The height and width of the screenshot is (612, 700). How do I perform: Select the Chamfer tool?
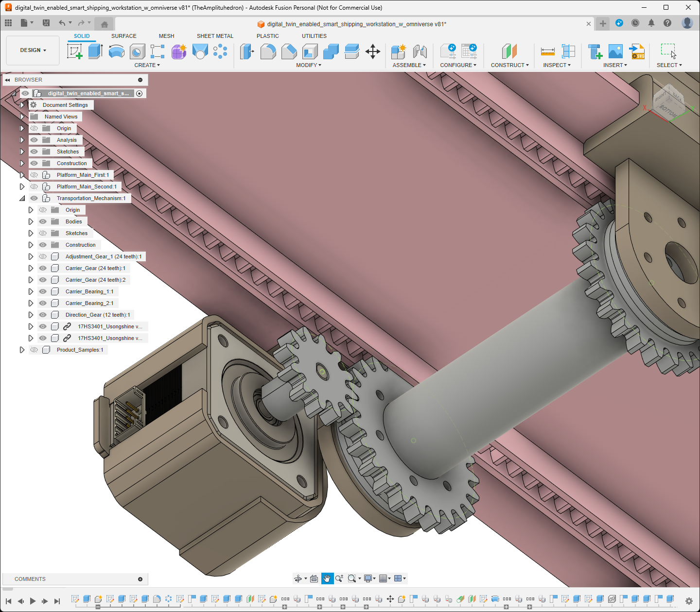(289, 51)
